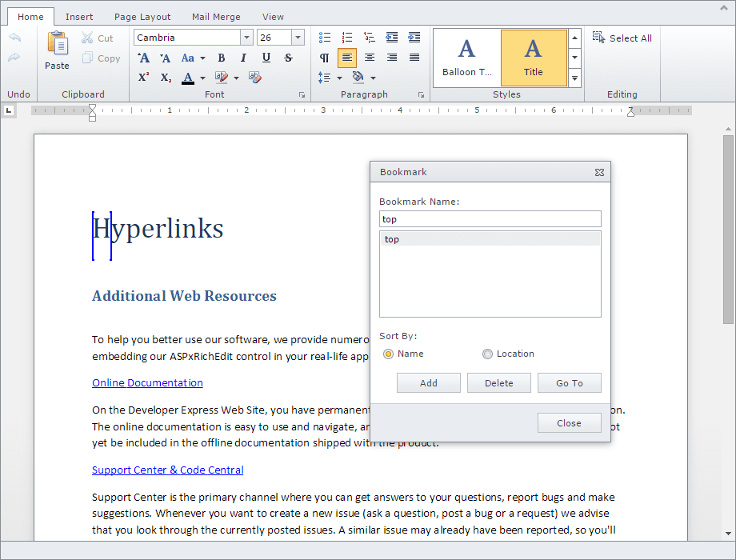The image size is (736, 560).
Task: Open the Cambria font name dropdown
Action: point(246,38)
